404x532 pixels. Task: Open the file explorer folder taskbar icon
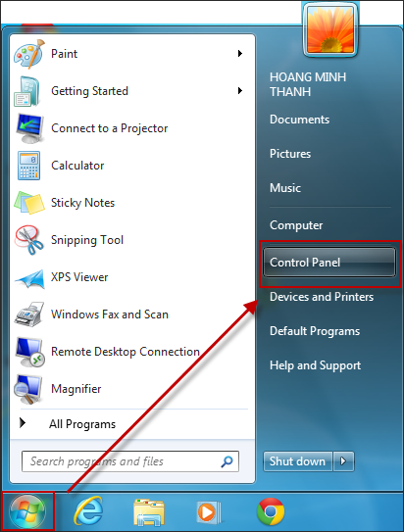149,512
